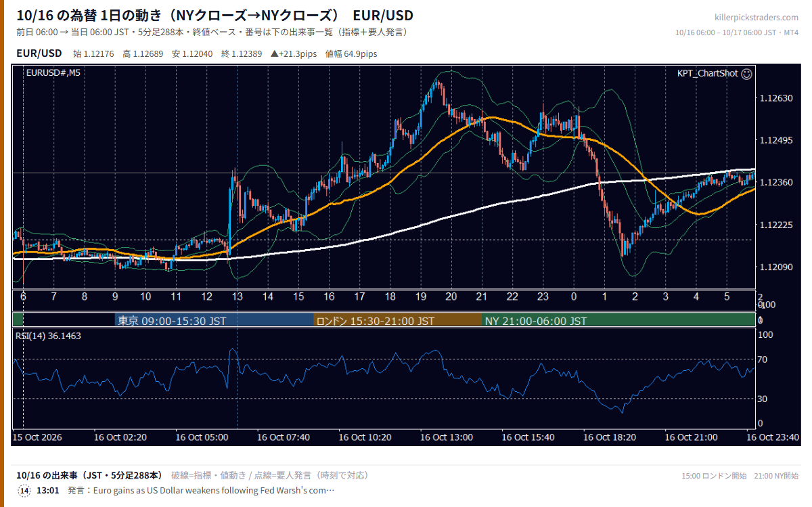Click the RSI level 30 axis label

click(763, 399)
